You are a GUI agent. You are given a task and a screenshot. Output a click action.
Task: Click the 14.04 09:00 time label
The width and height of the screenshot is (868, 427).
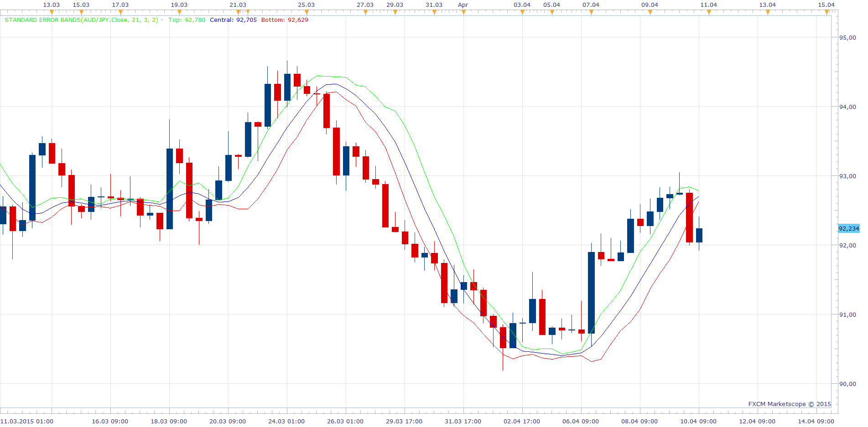[816, 422]
